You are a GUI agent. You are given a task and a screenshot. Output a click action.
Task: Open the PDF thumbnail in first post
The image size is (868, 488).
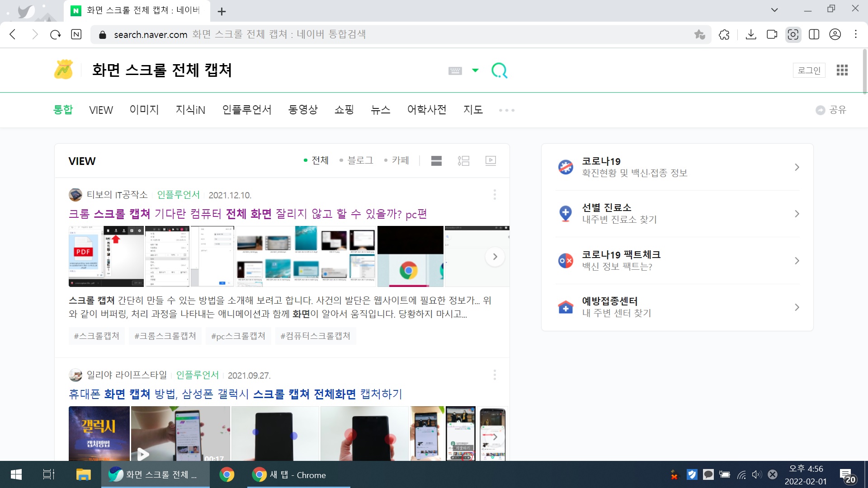click(x=106, y=256)
